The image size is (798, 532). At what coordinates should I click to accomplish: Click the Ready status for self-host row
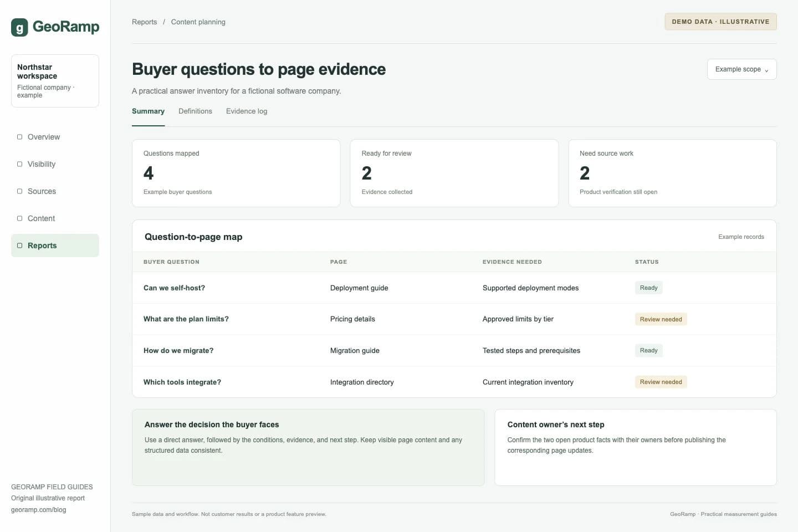tap(649, 288)
